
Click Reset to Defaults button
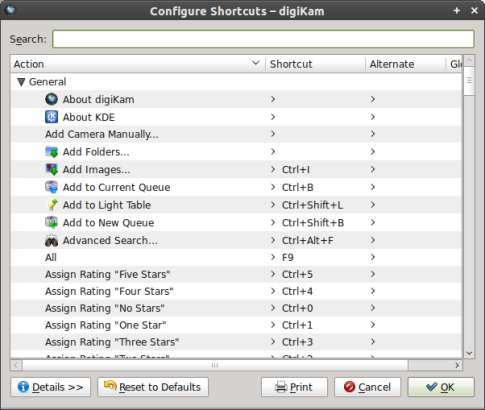(153, 387)
